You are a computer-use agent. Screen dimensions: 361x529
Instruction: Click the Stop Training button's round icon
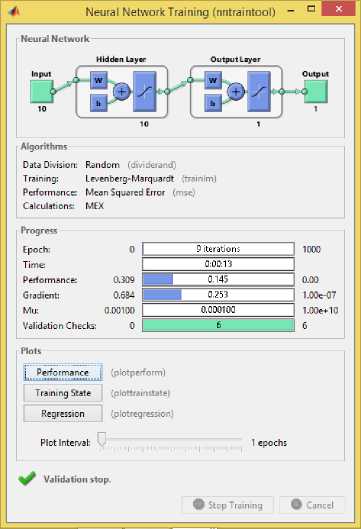(198, 504)
